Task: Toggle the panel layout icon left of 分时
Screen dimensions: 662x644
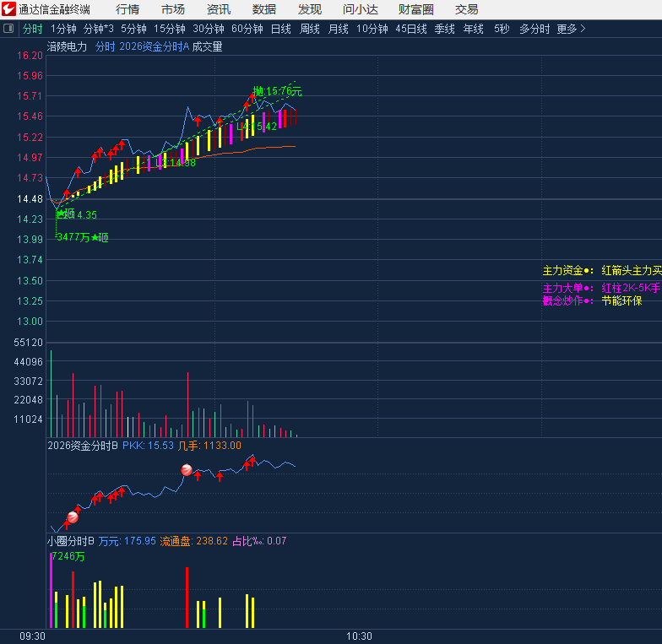Action: (x=9, y=29)
